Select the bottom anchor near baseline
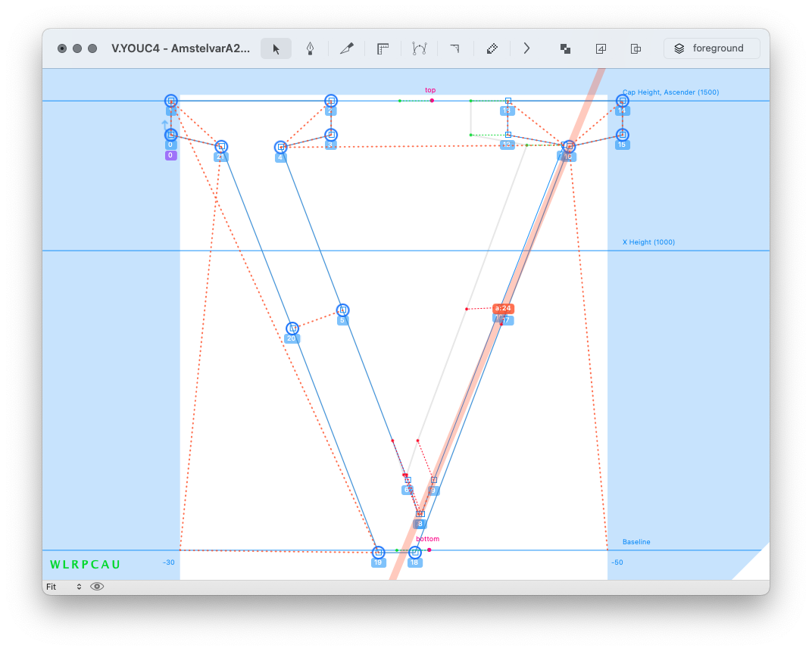This screenshot has height=651, width=812. [429, 550]
